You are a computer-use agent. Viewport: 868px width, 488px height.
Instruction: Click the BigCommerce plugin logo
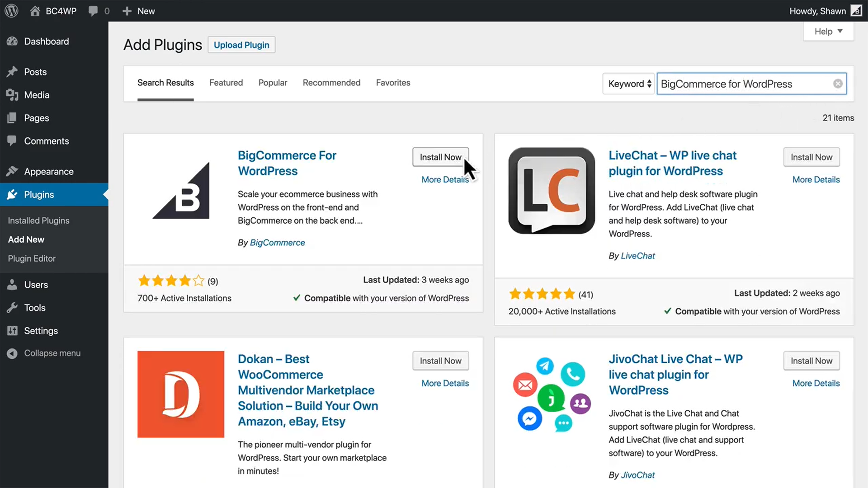pos(181,191)
